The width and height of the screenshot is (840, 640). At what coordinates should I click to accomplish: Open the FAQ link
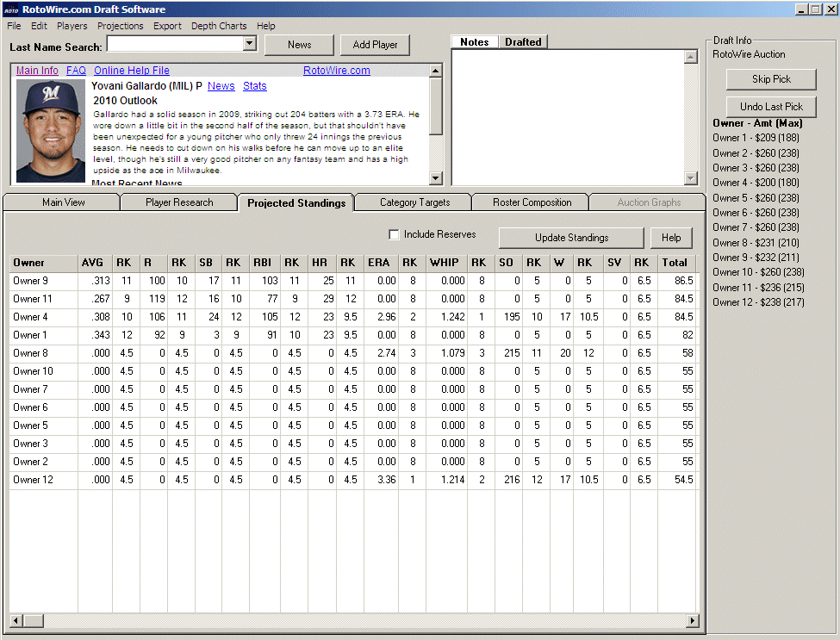pos(76,71)
